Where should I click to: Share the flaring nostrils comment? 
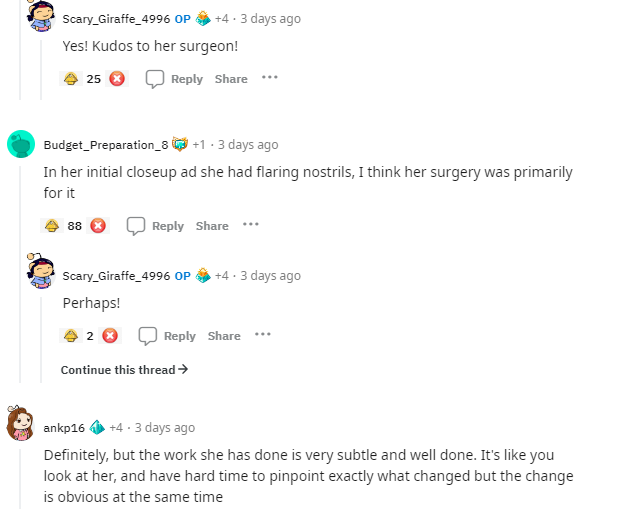212,226
